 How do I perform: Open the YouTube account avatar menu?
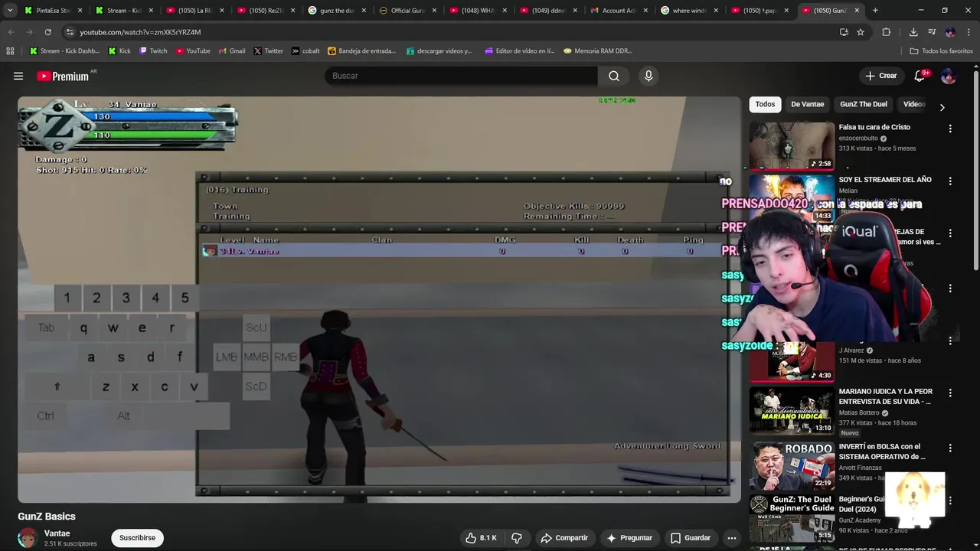pyautogui.click(x=948, y=76)
